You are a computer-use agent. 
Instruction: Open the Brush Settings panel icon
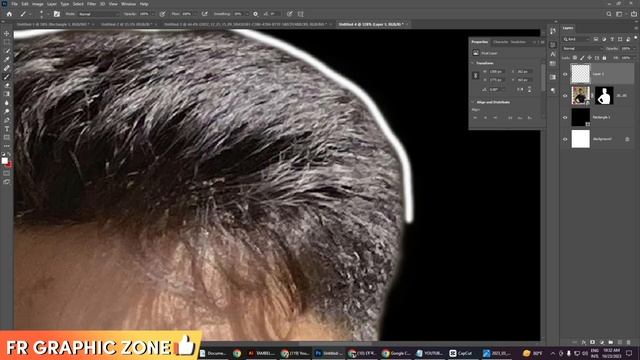coord(57,14)
